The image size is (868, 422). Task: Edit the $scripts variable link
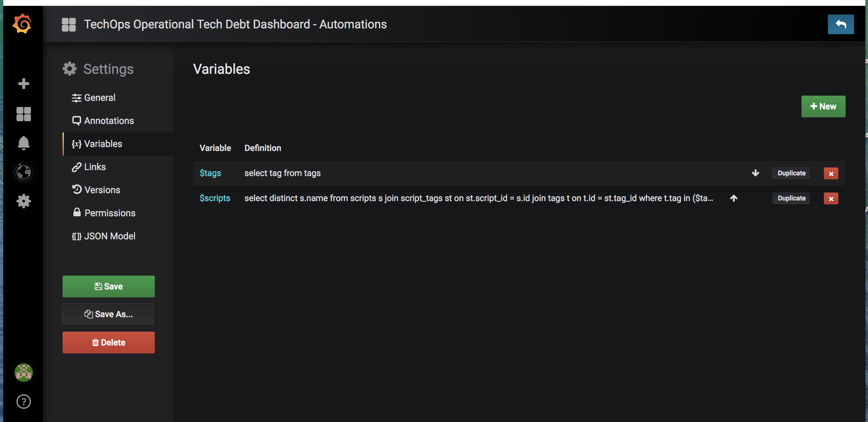point(215,198)
